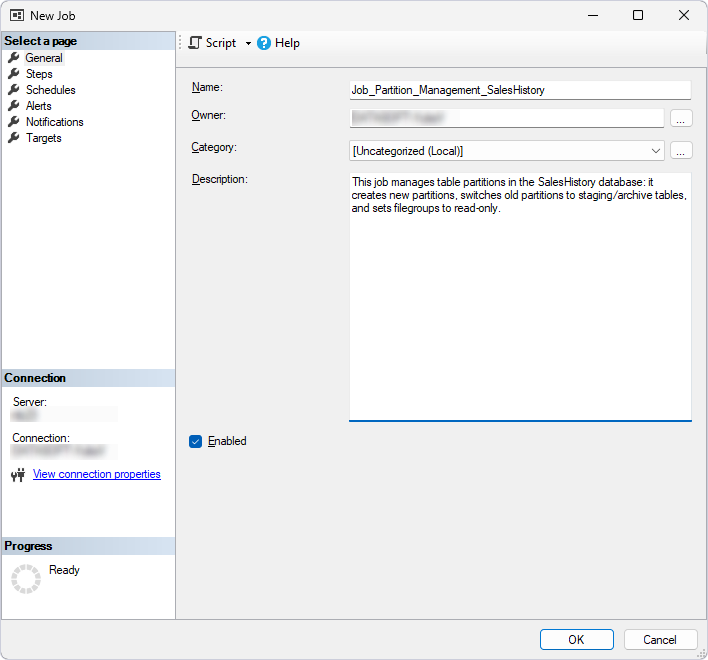Click the Help question mark icon

coord(264,43)
